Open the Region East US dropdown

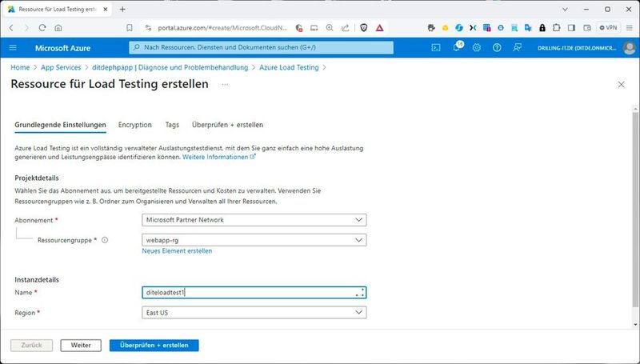coord(254,313)
